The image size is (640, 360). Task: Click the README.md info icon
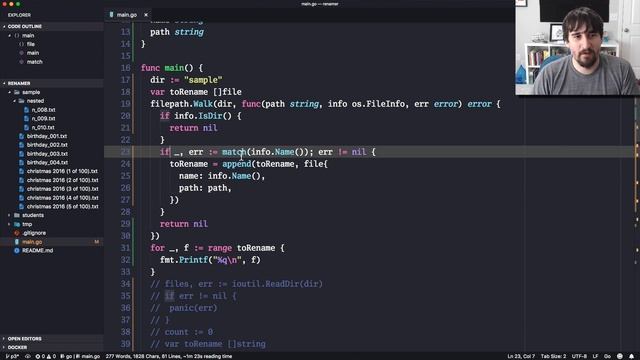(17, 251)
